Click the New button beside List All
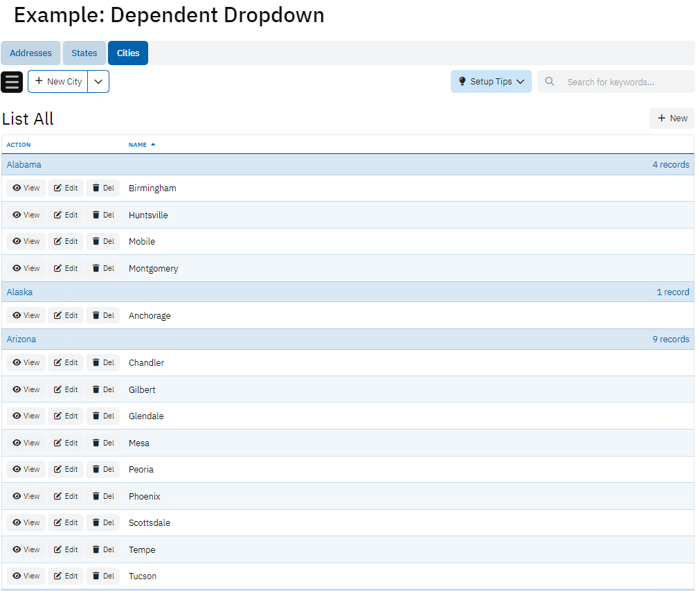700x591 pixels. pyautogui.click(x=672, y=118)
